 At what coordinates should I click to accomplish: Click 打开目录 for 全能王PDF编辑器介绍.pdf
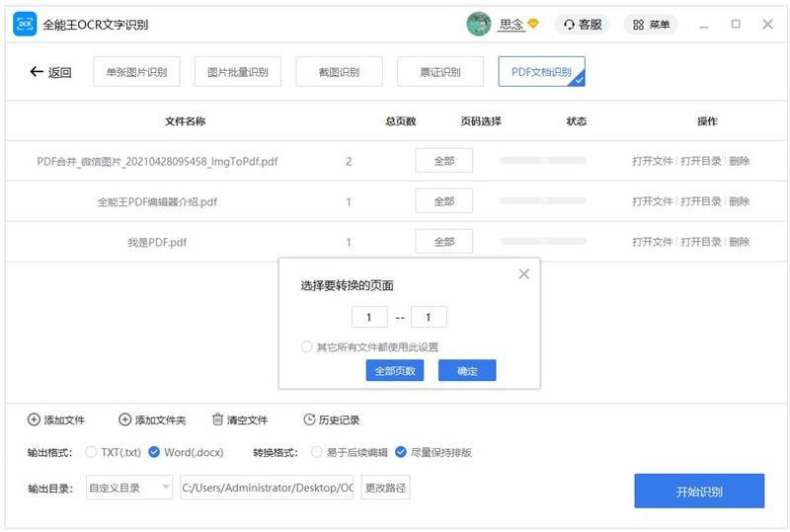[701, 201]
